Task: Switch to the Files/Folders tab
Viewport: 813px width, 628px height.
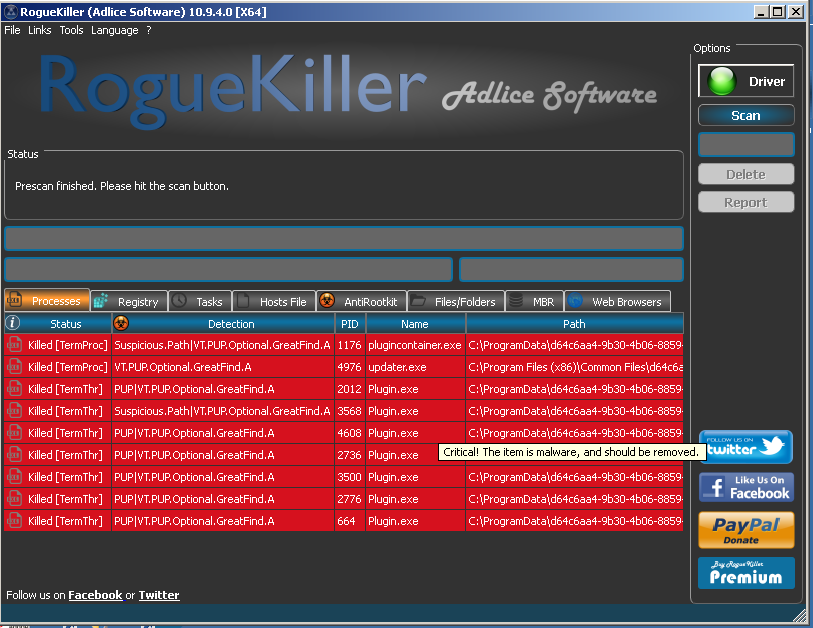Action: (456, 301)
